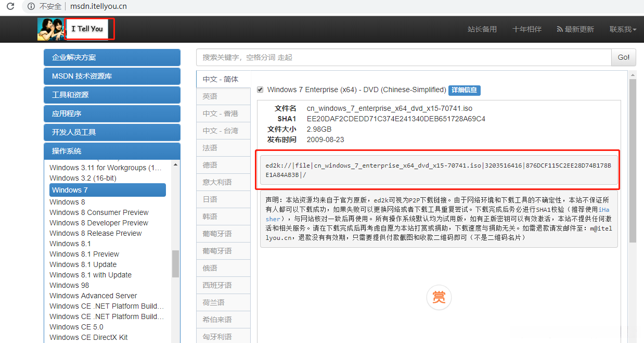Select Windows 3.11 for Workgroups in list
644x343 pixels.
[106, 168]
